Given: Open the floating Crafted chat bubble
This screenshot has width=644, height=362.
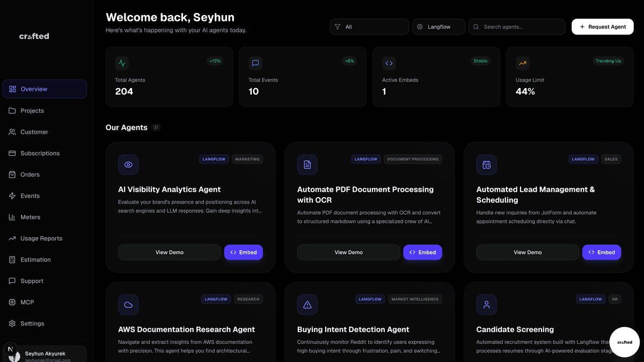Looking at the screenshot, I should [624, 342].
